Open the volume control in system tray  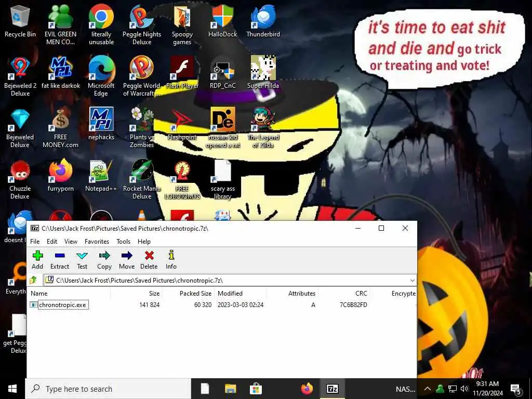[x=464, y=389]
